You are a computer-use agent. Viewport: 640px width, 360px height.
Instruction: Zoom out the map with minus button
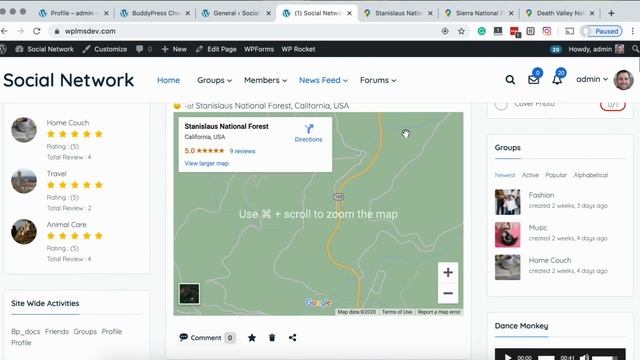pos(448,293)
